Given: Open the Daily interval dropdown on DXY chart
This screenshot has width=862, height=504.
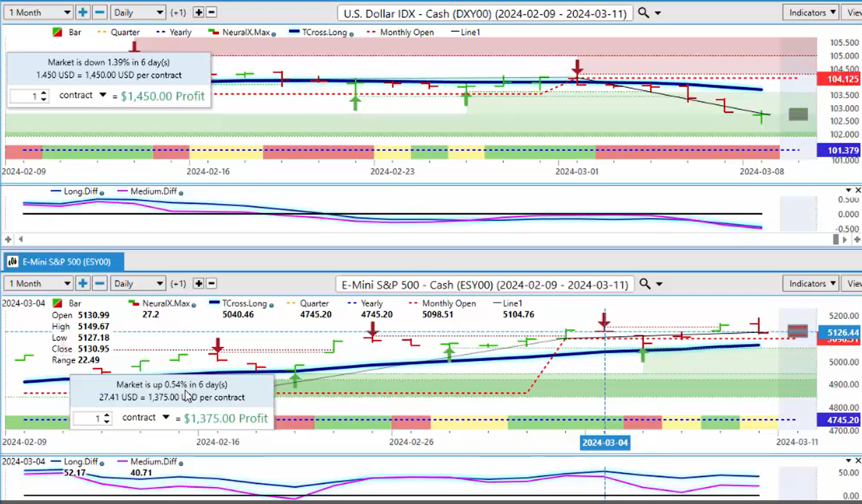Looking at the screenshot, I should (x=138, y=12).
